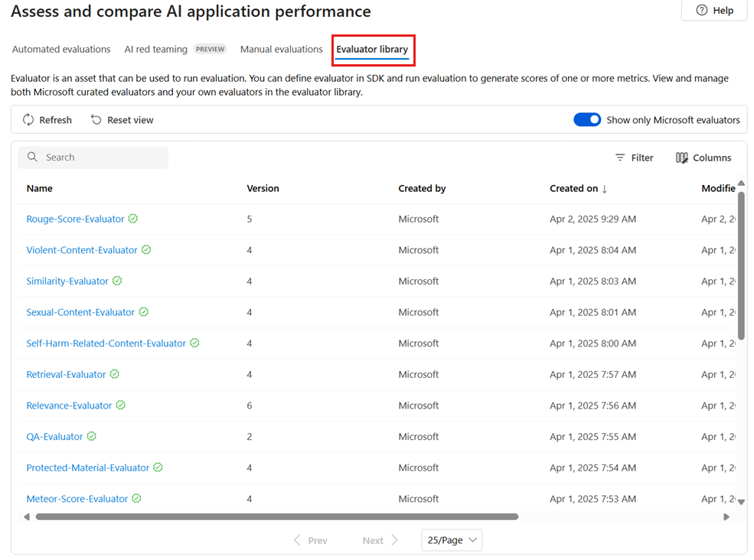The width and height of the screenshot is (754, 560).
Task: Click the verified badge beside Violent-Content-Evaluator
Action: [x=146, y=249]
